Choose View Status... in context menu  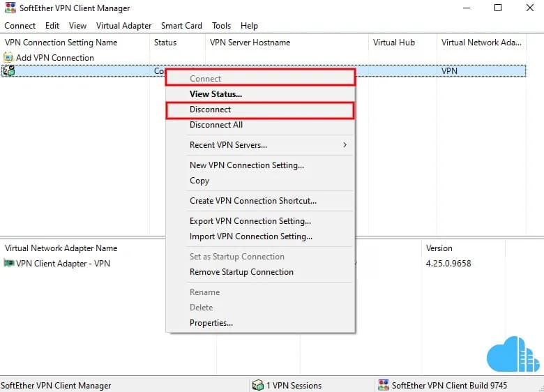[x=261, y=94]
